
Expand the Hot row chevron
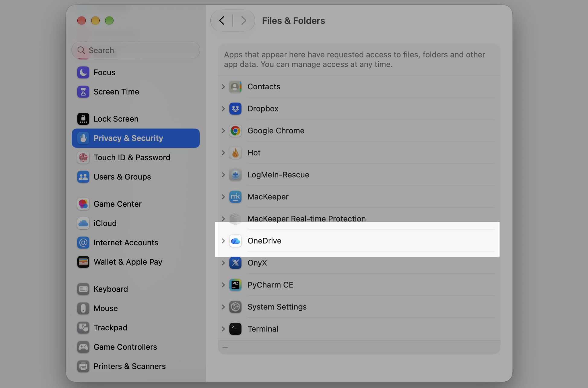(x=223, y=153)
